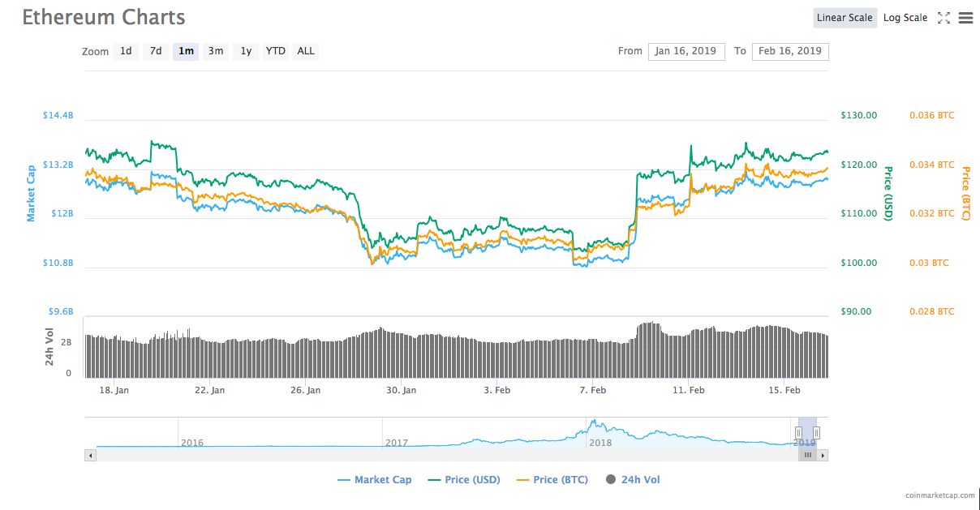Click the 24h Vol legend marker
The image size is (980, 510).
[610, 479]
